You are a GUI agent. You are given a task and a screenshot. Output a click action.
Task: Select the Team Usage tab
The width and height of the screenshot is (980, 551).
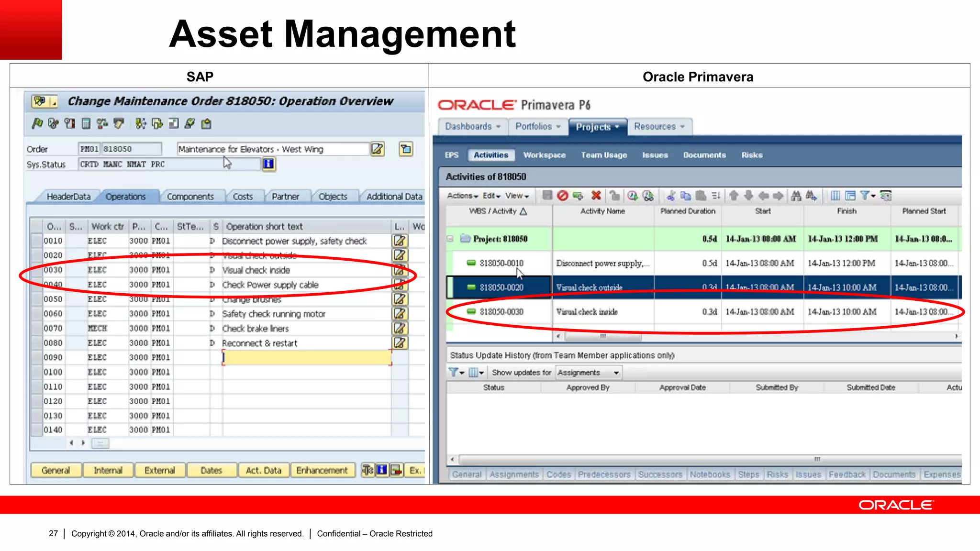(x=604, y=155)
